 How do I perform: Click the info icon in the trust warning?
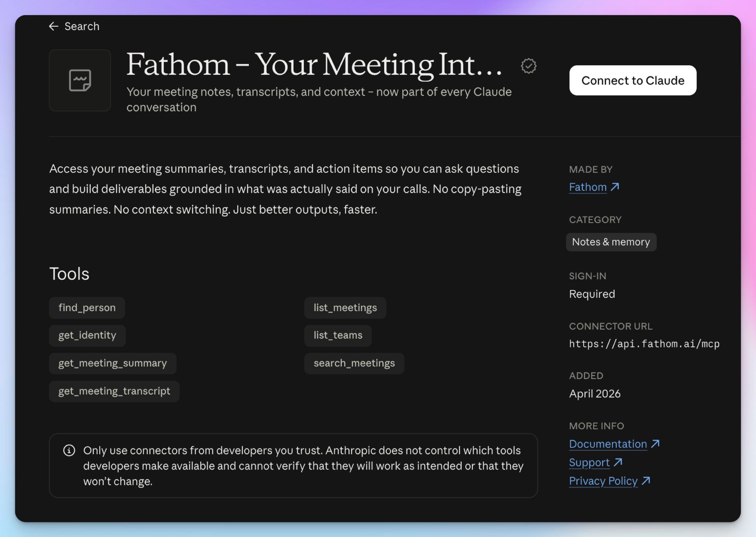click(x=69, y=450)
